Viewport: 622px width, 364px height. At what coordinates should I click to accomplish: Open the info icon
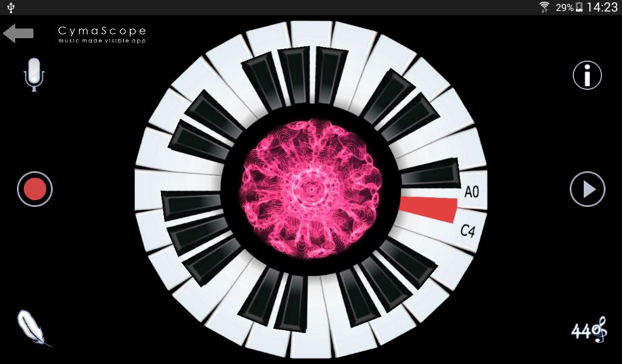(587, 75)
